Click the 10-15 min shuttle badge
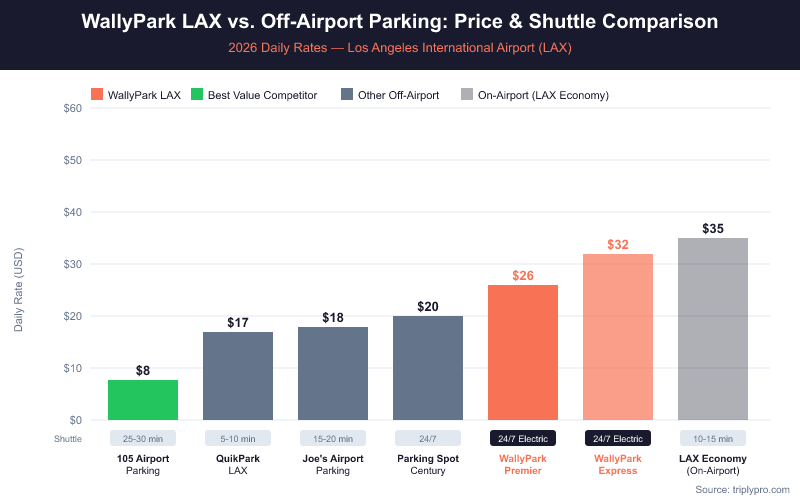 [713, 438]
